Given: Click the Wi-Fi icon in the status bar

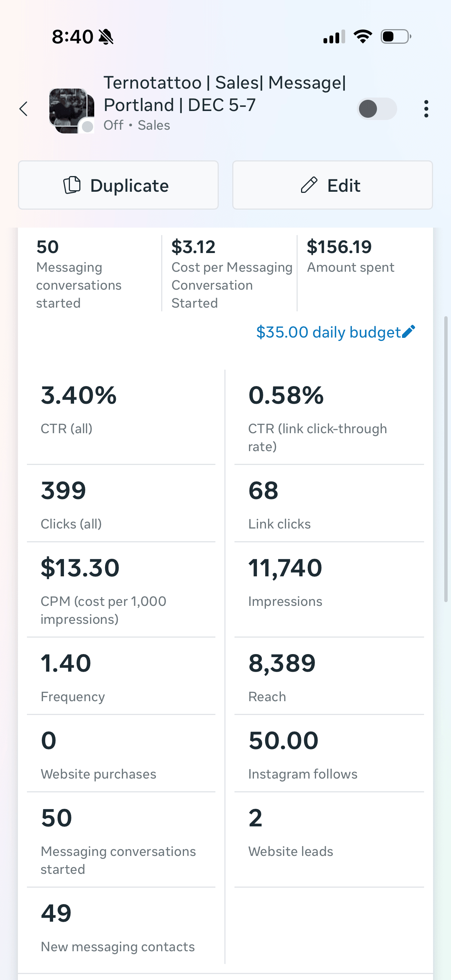Looking at the screenshot, I should 362,36.
